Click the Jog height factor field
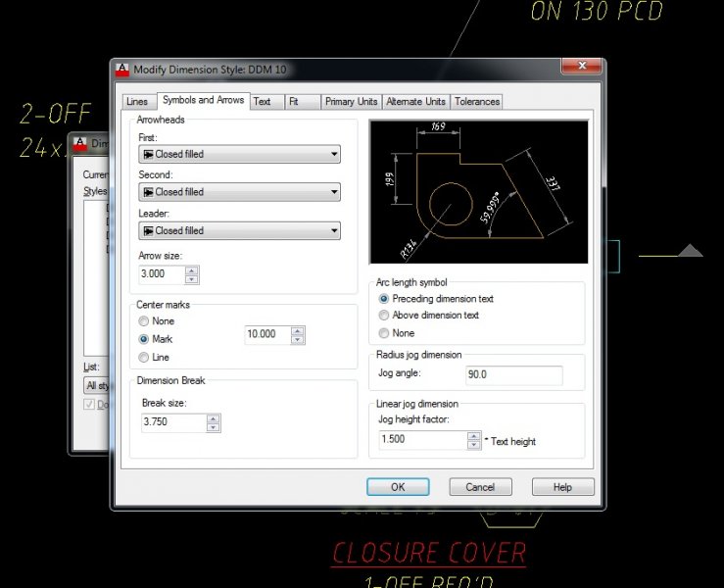The image size is (724, 588). pos(423,440)
